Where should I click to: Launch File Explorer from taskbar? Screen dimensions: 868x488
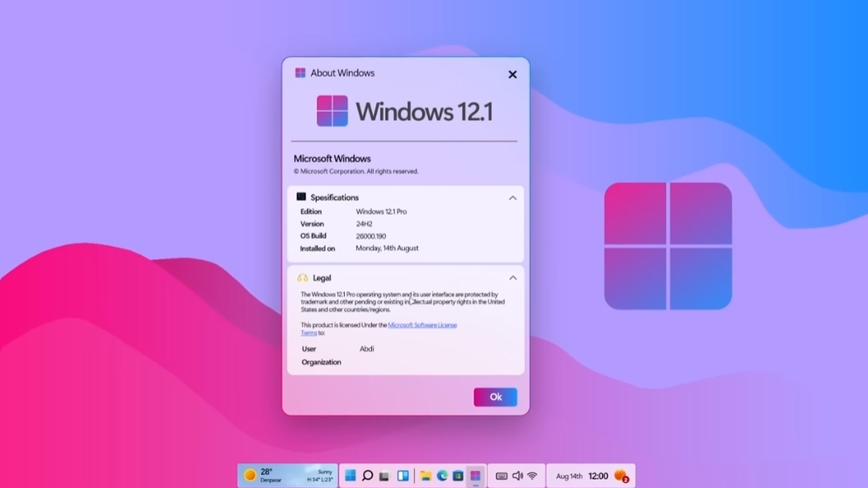426,476
